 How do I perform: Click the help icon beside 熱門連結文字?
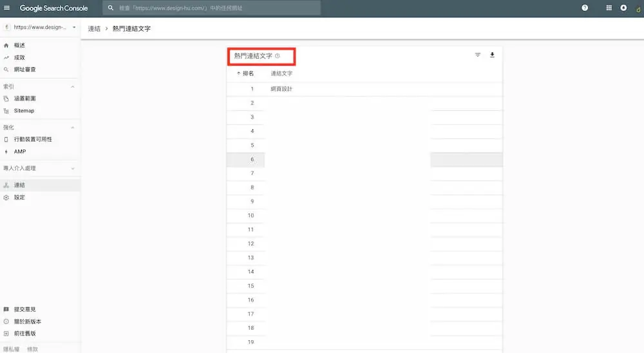pos(277,56)
